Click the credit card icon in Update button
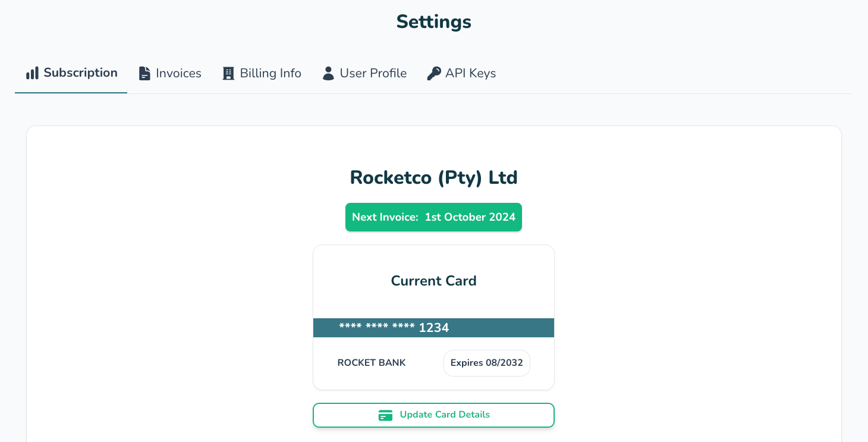 click(385, 415)
